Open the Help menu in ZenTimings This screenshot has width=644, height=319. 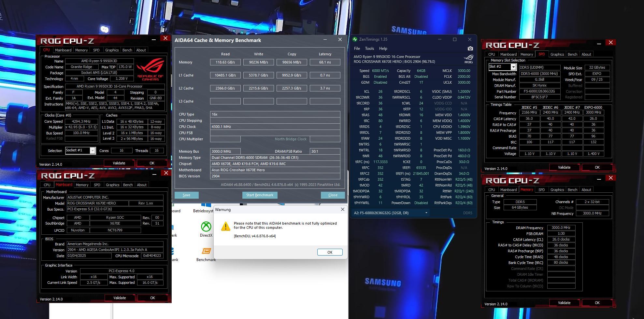tap(383, 49)
